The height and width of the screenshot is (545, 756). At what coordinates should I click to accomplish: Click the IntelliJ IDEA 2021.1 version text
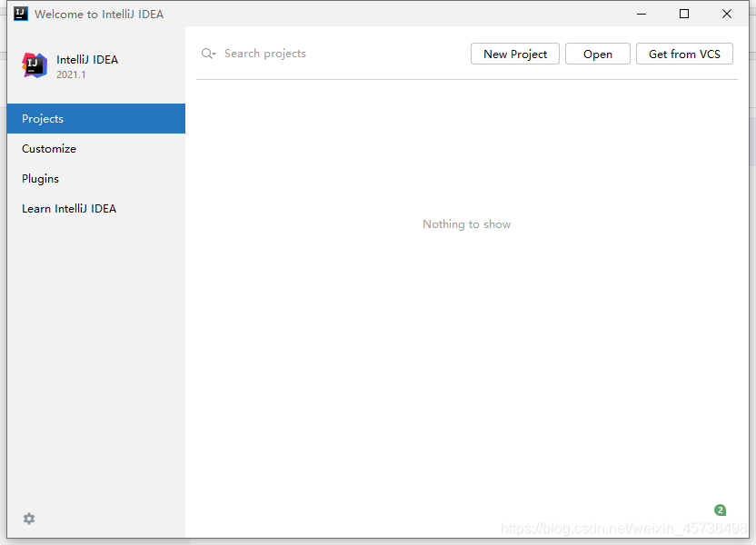coord(71,74)
